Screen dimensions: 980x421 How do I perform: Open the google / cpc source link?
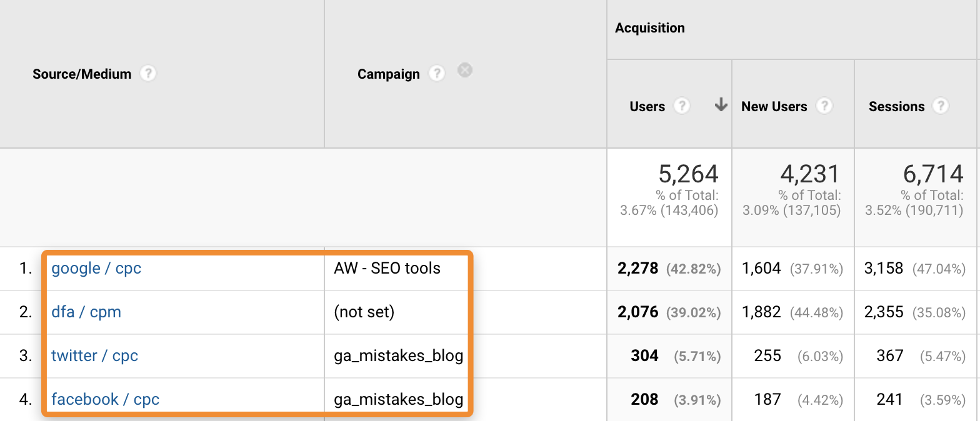96,269
